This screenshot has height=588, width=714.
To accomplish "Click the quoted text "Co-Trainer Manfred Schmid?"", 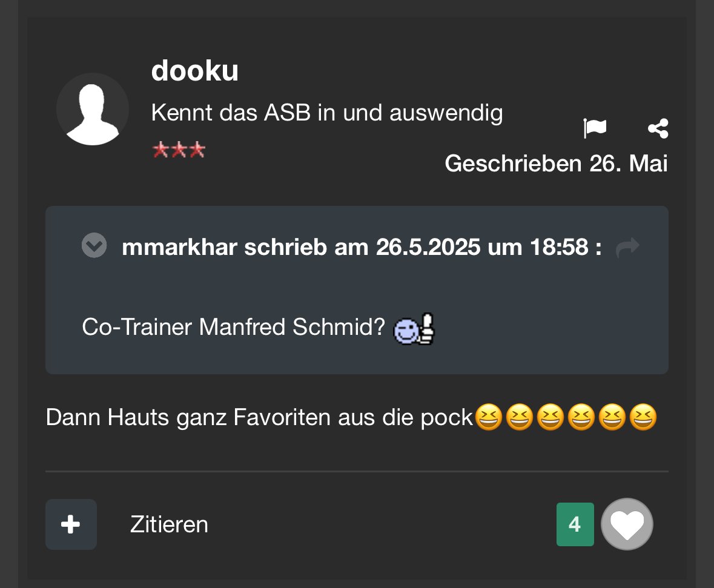I will point(234,328).
